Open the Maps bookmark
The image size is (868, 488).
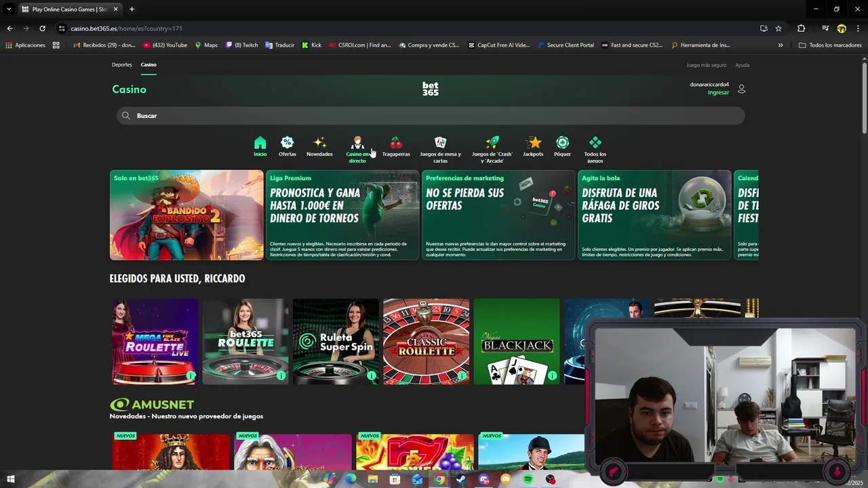click(206, 45)
